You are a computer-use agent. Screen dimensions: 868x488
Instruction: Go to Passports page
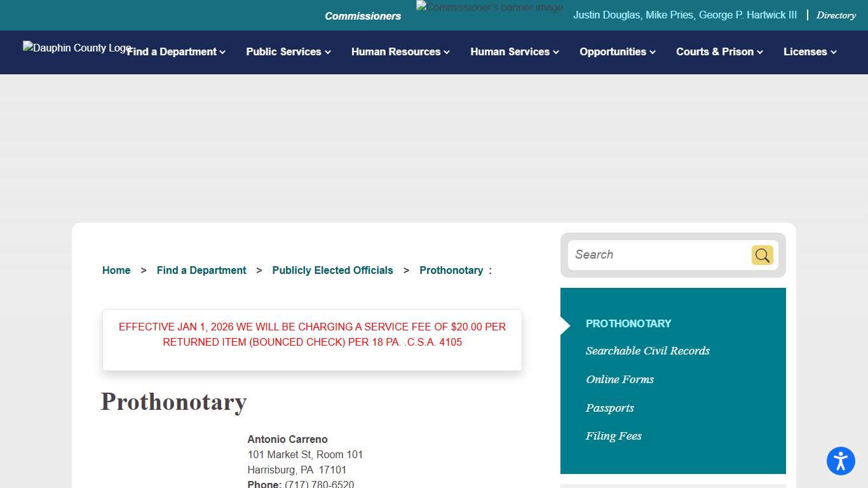pos(609,408)
